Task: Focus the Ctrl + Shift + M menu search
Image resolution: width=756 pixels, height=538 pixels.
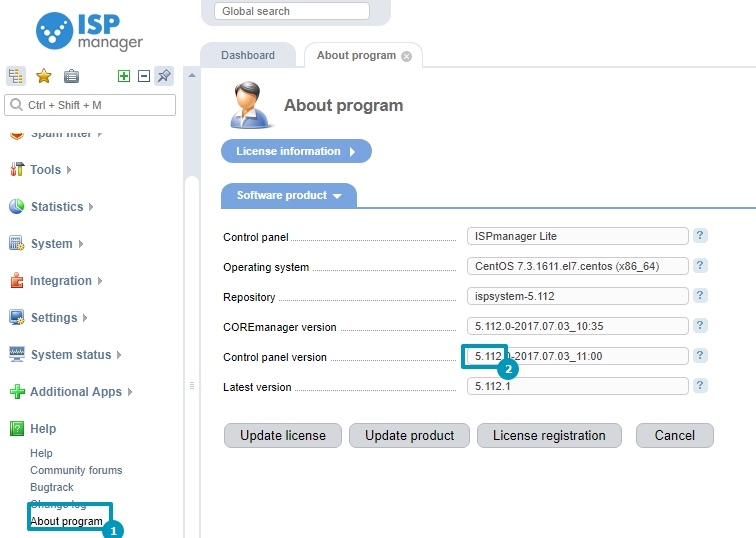Action: (x=90, y=105)
